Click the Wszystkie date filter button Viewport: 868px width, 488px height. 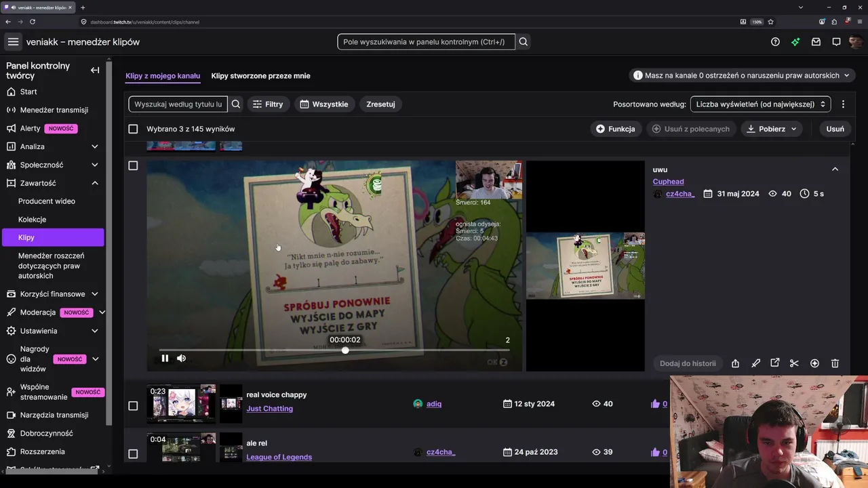coord(324,104)
